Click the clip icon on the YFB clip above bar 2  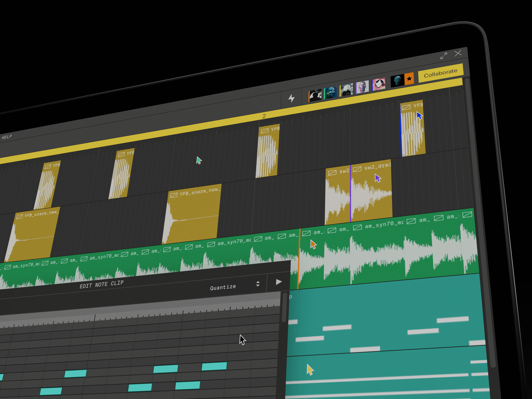(264, 131)
